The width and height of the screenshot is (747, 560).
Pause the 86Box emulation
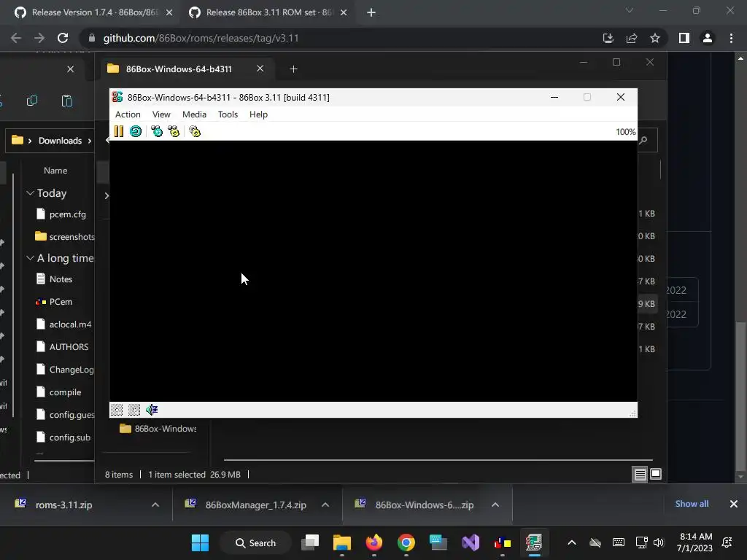tap(119, 131)
